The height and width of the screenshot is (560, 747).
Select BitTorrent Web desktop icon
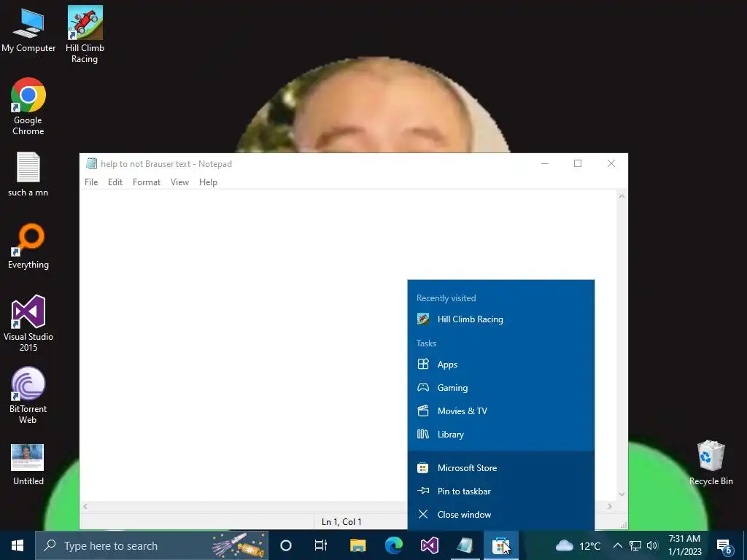coord(28,396)
